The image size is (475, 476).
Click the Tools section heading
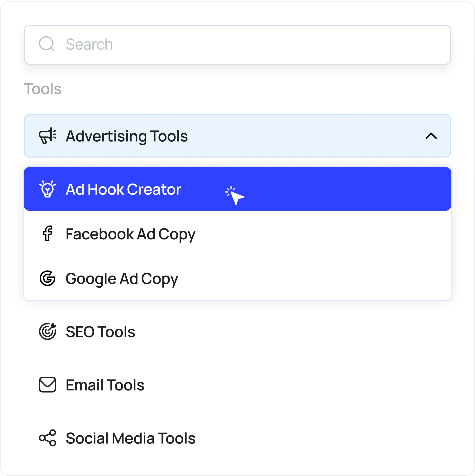[x=43, y=89]
